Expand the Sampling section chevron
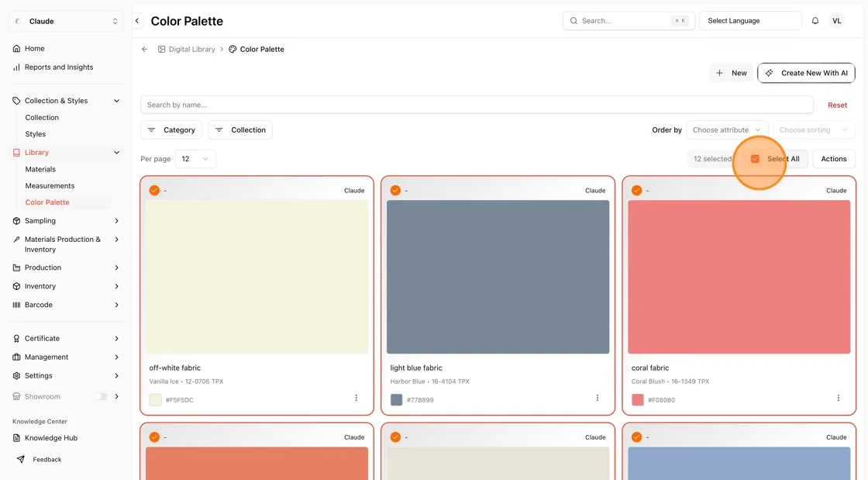This screenshot has height=480, width=868. (117, 221)
